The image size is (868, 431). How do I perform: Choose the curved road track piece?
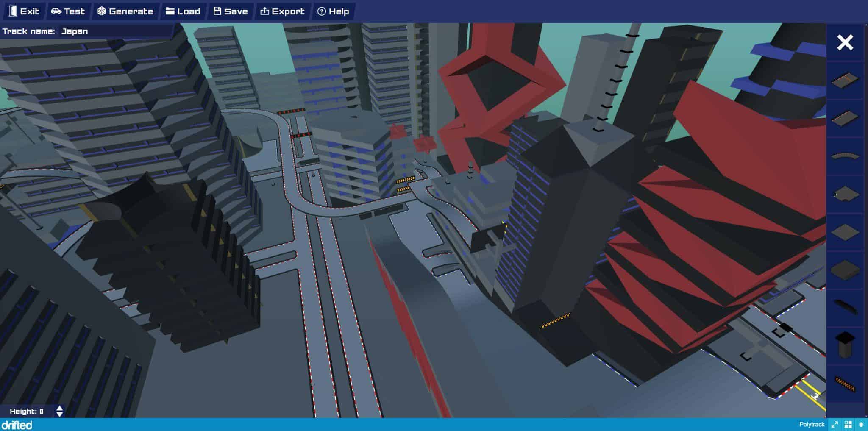pos(845,156)
